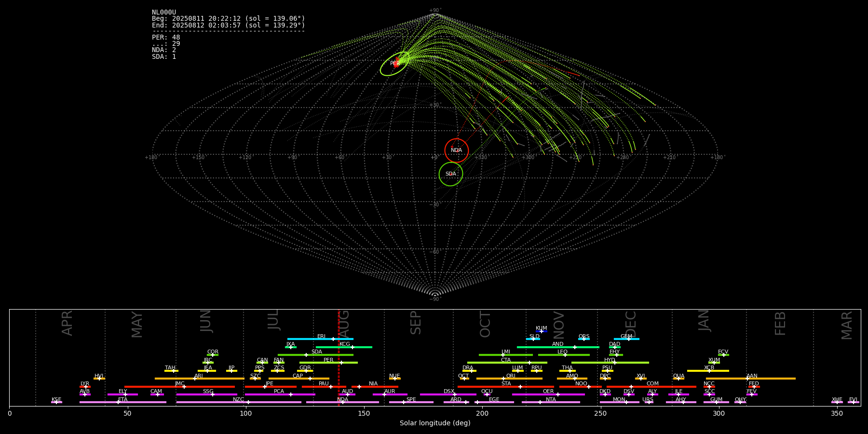Click the yellow XCB shower bar
The height and width of the screenshot is (434, 868).
(x=708, y=371)
